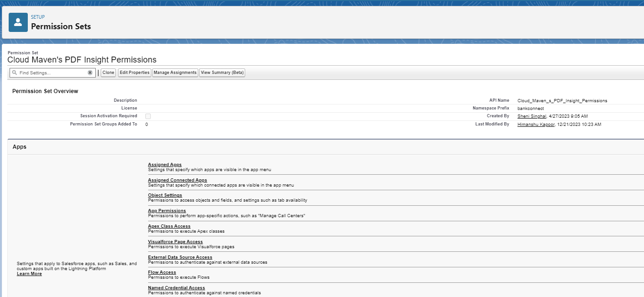This screenshot has width=644, height=297.
Task: Open Flow Access settings
Action: pyautogui.click(x=162, y=272)
